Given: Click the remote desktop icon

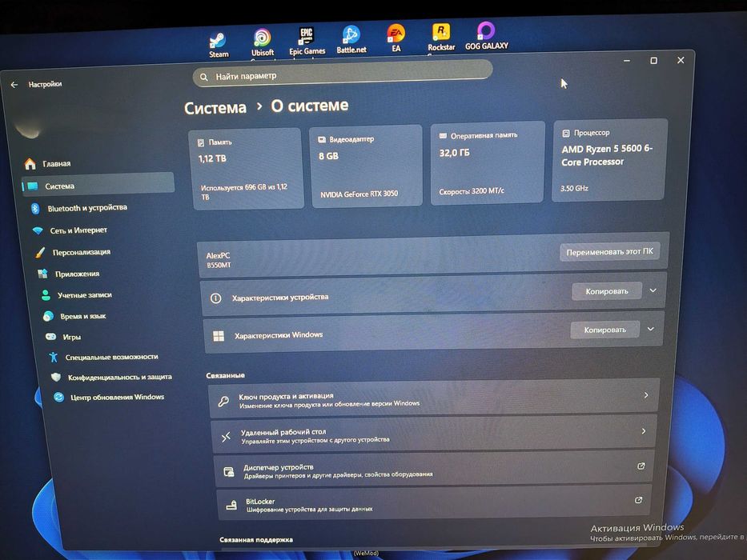Looking at the screenshot, I should (227, 437).
